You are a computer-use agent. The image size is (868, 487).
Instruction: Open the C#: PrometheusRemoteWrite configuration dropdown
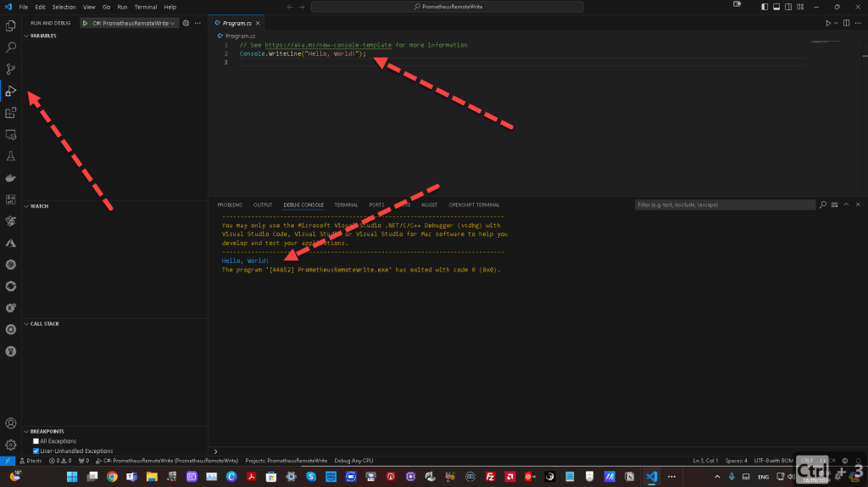(133, 23)
